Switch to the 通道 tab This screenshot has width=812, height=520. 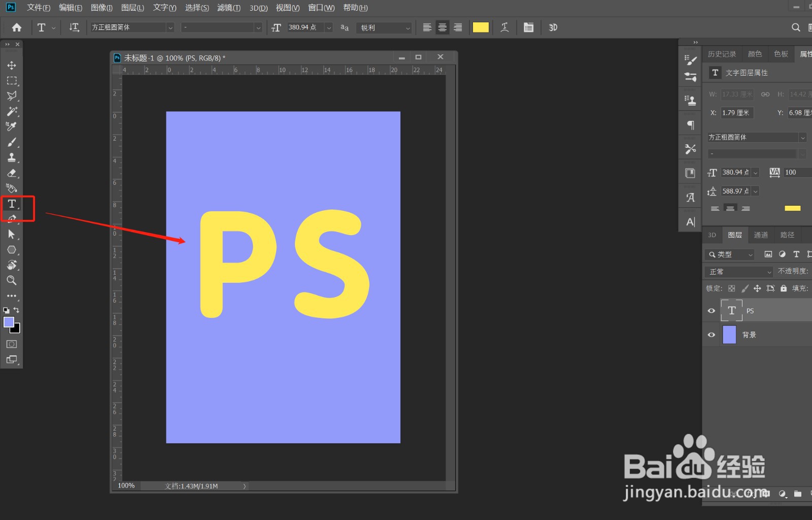click(761, 235)
